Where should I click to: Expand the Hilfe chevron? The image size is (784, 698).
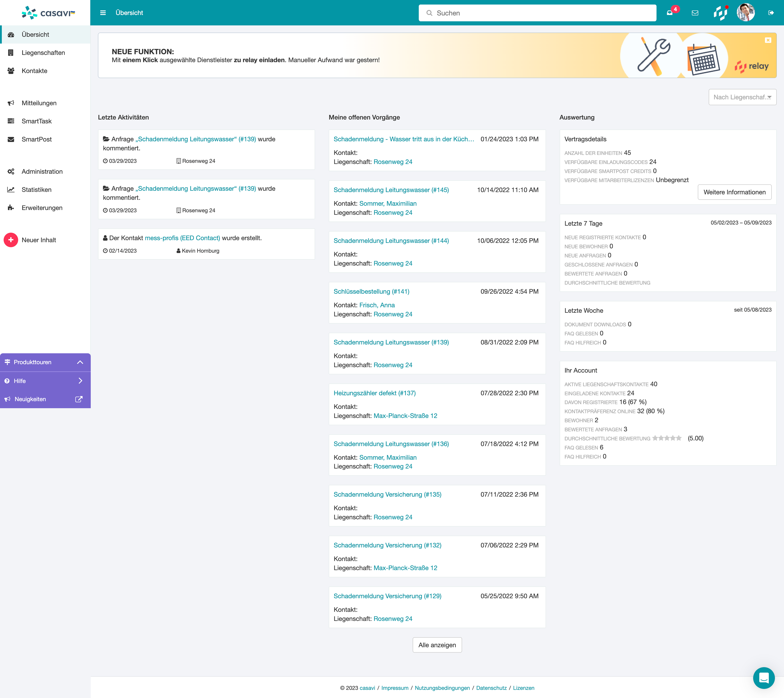(x=80, y=381)
